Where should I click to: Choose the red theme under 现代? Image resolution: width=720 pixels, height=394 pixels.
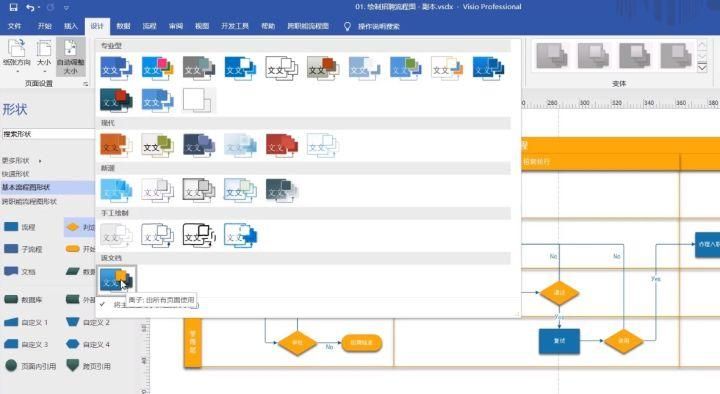(x=281, y=145)
